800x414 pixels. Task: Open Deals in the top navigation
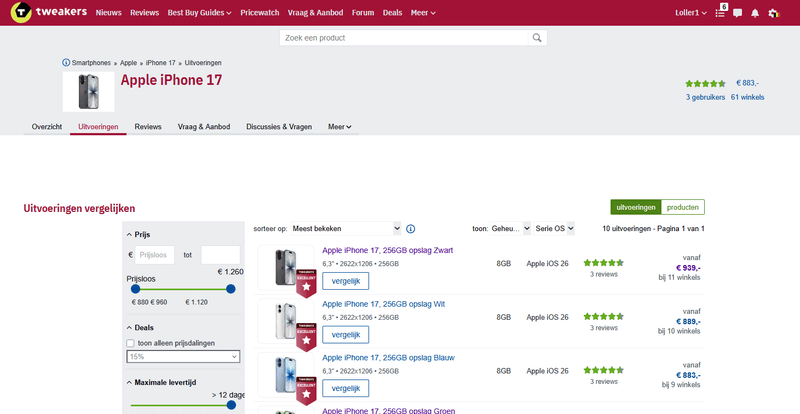click(x=392, y=13)
